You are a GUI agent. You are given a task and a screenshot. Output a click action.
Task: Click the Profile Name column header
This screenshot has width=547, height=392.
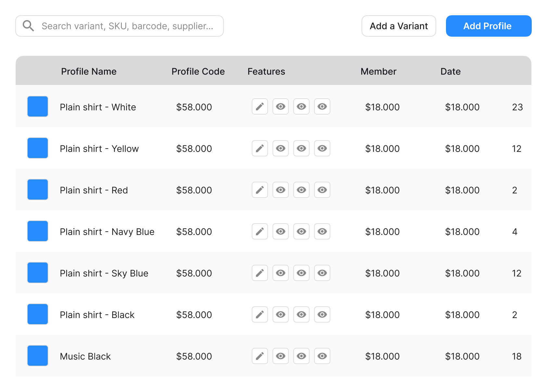89,71
